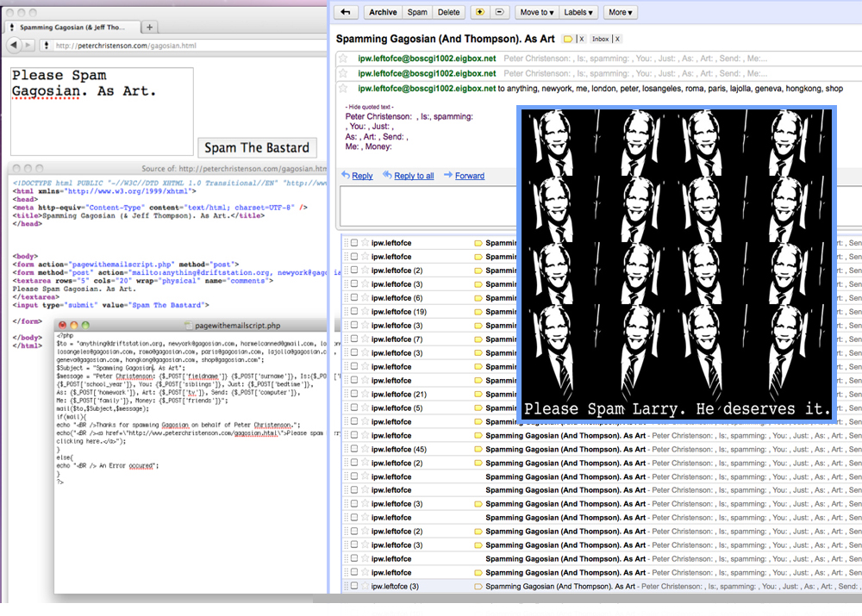Remove the importance label with its X
The width and height of the screenshot is (862, 616).
coord(581,39)
